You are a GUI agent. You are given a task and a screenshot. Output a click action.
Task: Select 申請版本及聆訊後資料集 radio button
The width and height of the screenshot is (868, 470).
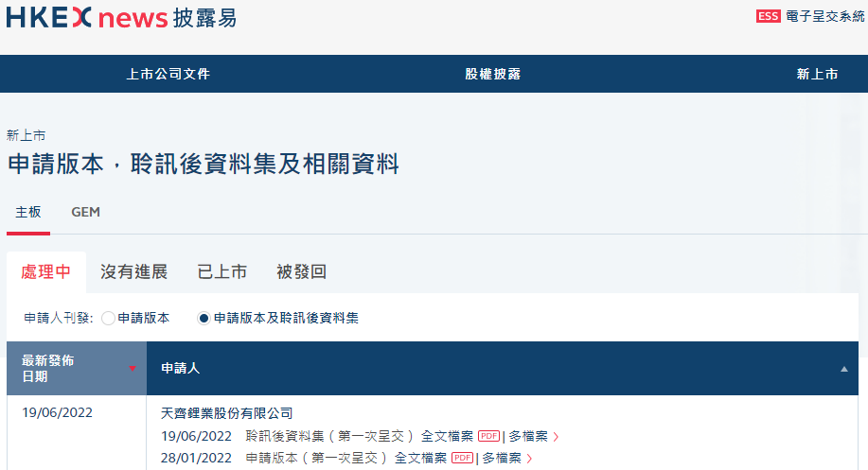click(x=204, y=319)
